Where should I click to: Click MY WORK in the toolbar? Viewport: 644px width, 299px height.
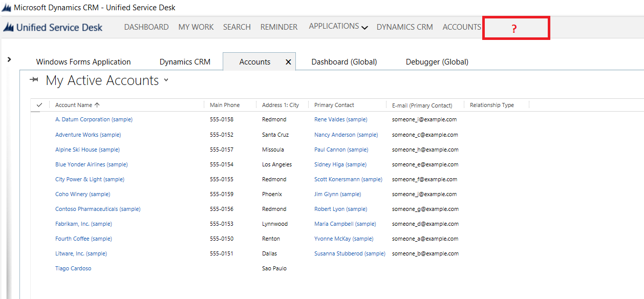tap(196, 27)
